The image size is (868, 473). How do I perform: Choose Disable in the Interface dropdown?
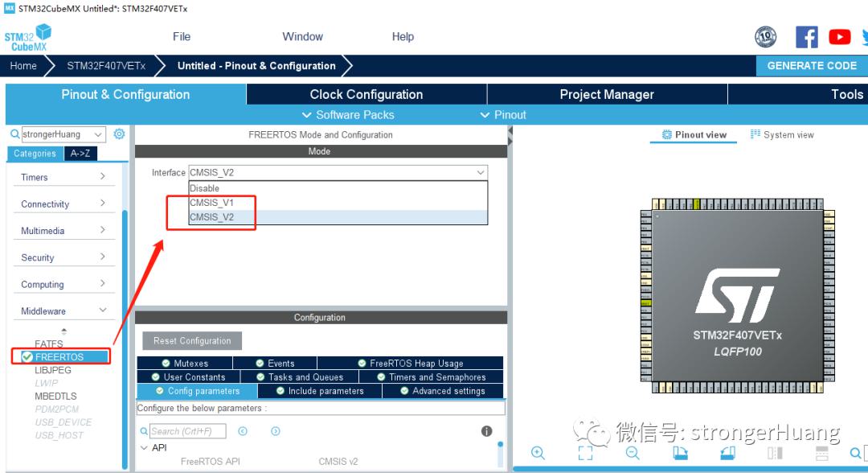coord(338,188)
